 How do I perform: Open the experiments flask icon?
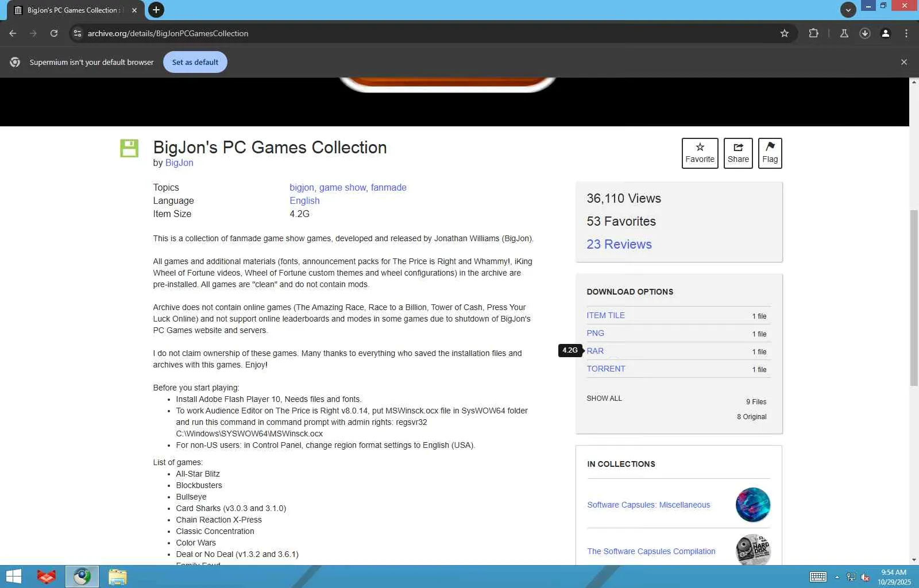[844, 33]
